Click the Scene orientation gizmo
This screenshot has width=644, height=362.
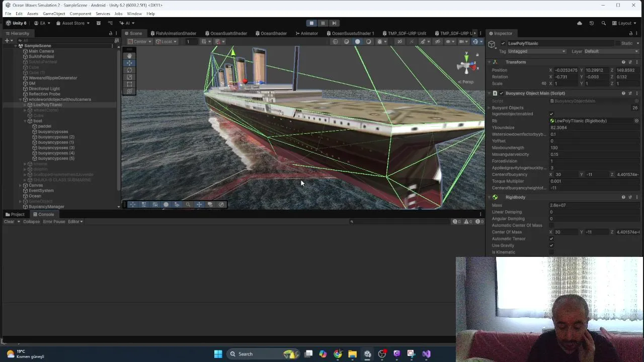pos(467,65)
